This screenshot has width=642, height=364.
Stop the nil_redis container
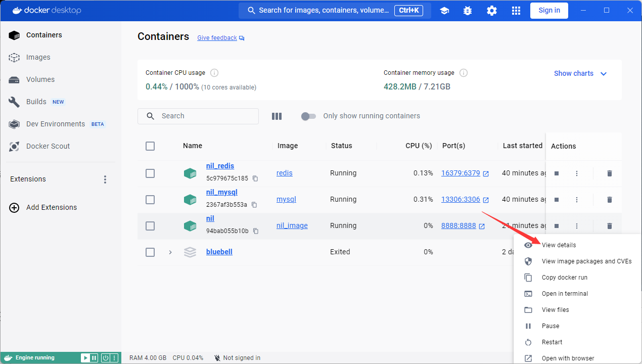coord(557,173)
